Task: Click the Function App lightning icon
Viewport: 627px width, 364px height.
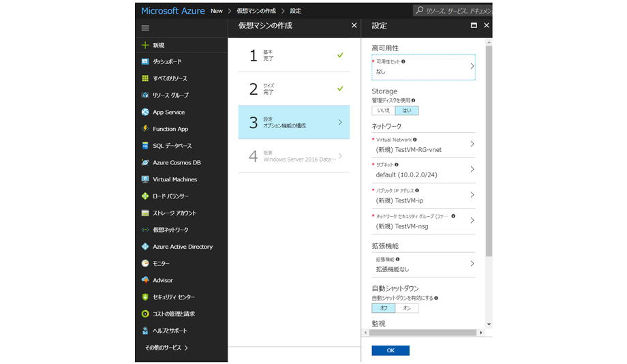Action: pos(145,129)
